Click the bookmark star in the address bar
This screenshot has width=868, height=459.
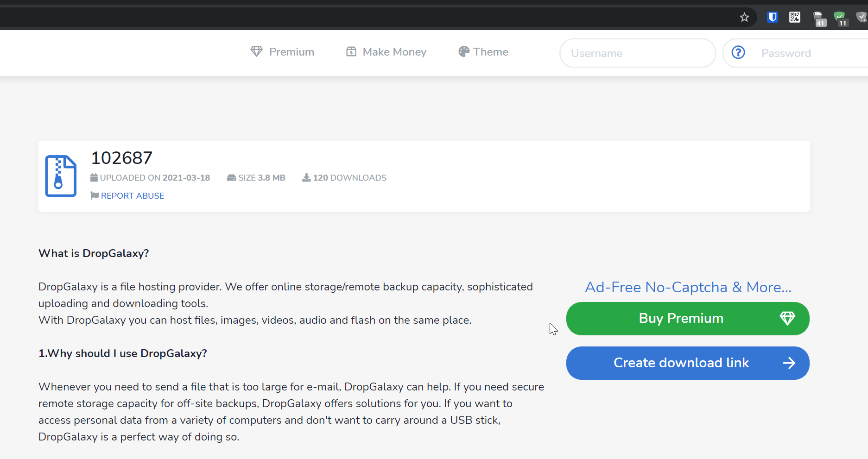click(744, 17)
